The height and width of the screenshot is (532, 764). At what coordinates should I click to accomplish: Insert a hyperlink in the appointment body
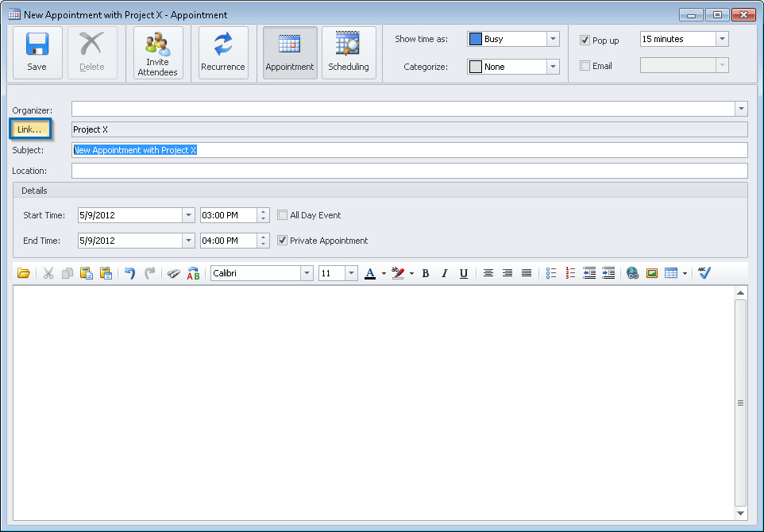coord(633,273)
